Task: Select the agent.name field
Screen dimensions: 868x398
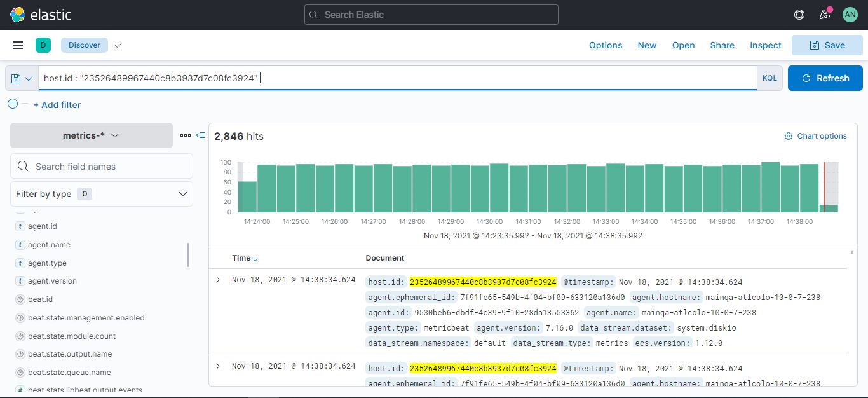Action: 49,245
